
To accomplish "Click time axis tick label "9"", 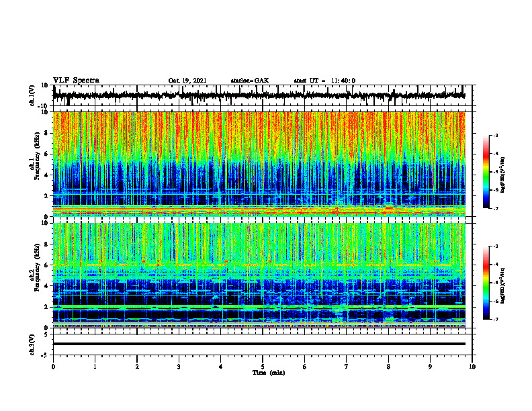I will coord(430,367).
